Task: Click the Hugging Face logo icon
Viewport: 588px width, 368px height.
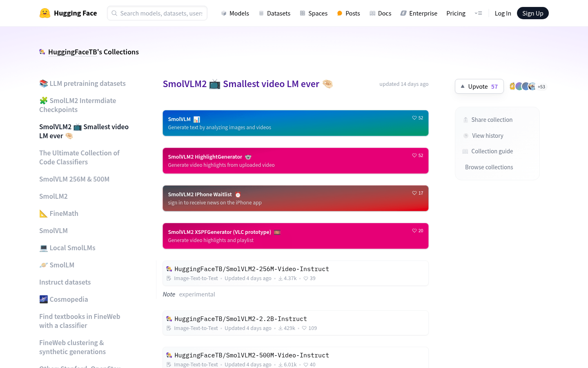Action: click(45, 13)
